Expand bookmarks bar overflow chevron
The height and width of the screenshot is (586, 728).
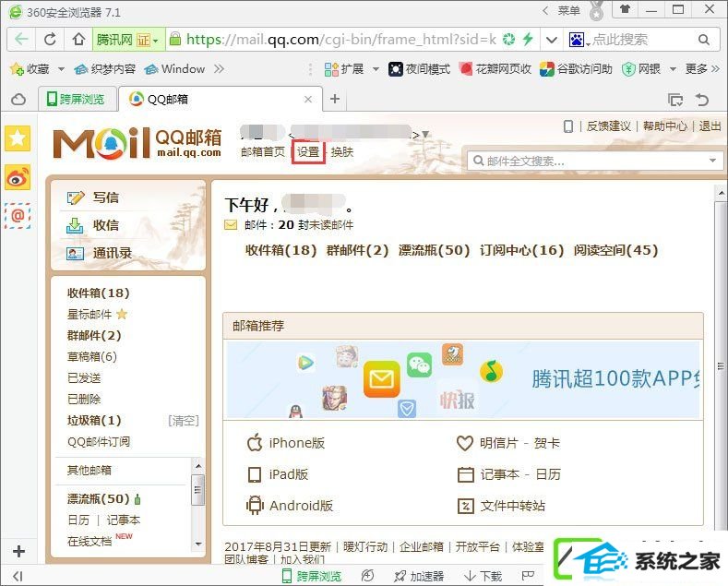click(x=219, y=69)
